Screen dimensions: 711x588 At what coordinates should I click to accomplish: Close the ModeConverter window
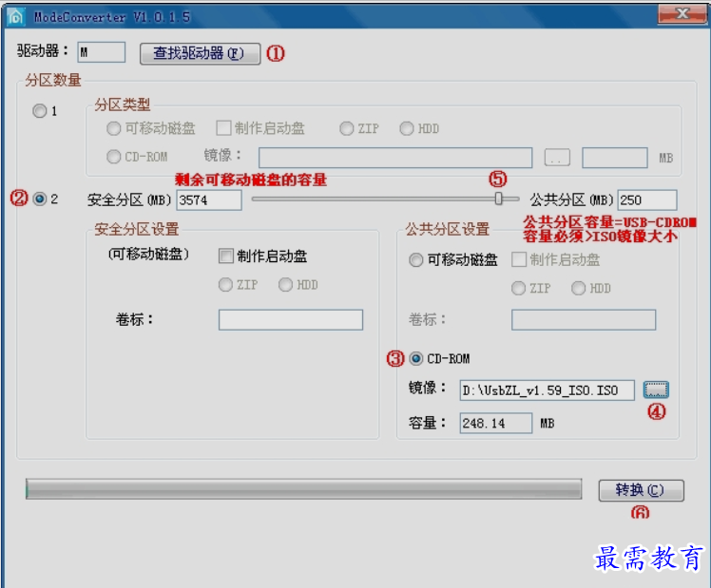(682, 13)
